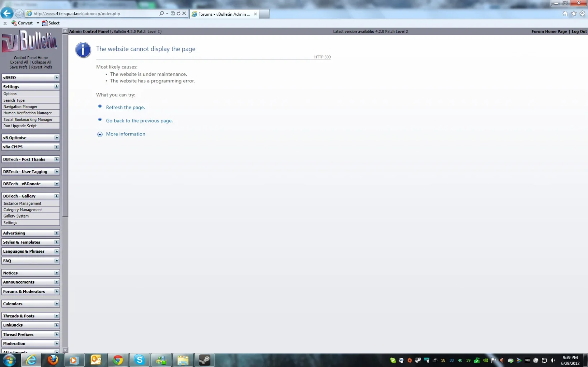This screenshot has width=588, height=367.
Task: Open the browser Home icon
Action: click(x=565, y=14)
